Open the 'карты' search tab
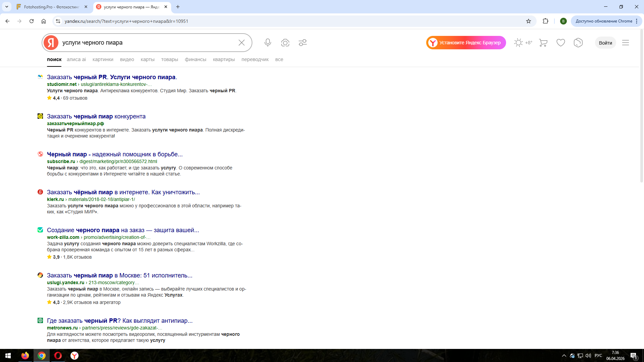Image resolution: width=644 pixels, height=362 pixels. (x=148, y=59)
